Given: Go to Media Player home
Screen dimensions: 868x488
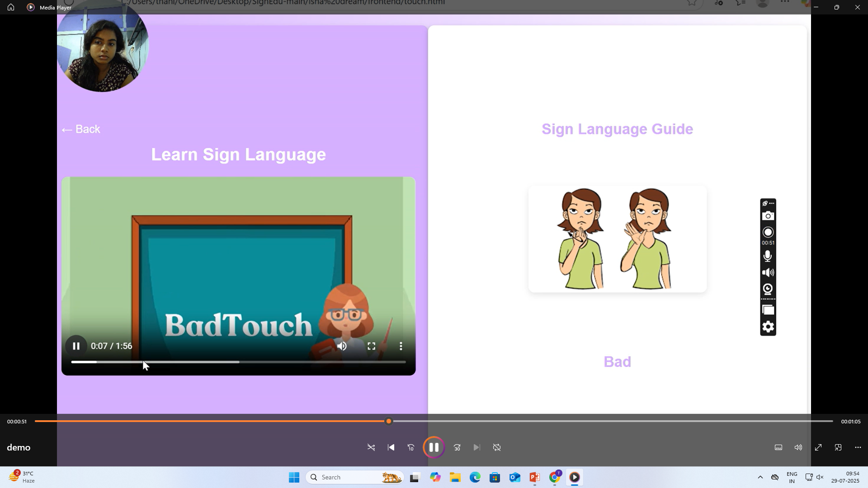Looking at the screenshot, I should click(11, 7).
